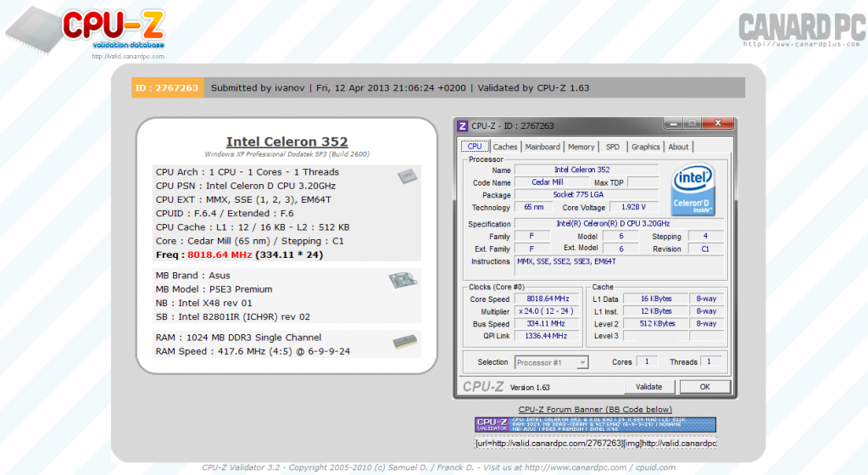This screenshot has height=475, width=868.
Task: Open the Memory tab
Action: tap(581, 147)
